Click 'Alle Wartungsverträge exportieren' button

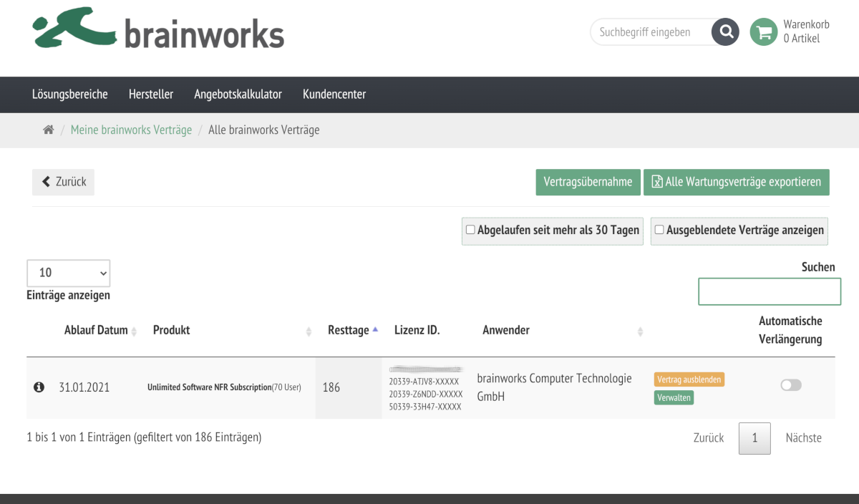coord(737,182)
